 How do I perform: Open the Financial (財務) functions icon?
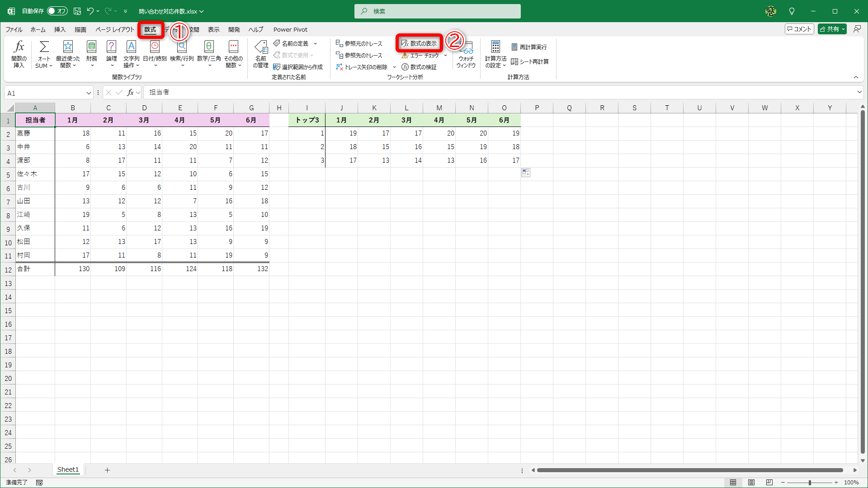point(91,53)
